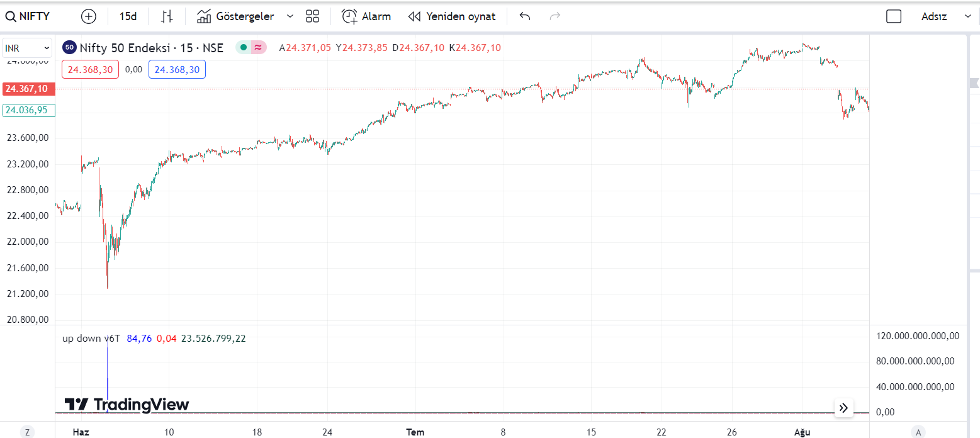
Task: Open the Adsız layout name menu
Action: (x=934, y=16)
